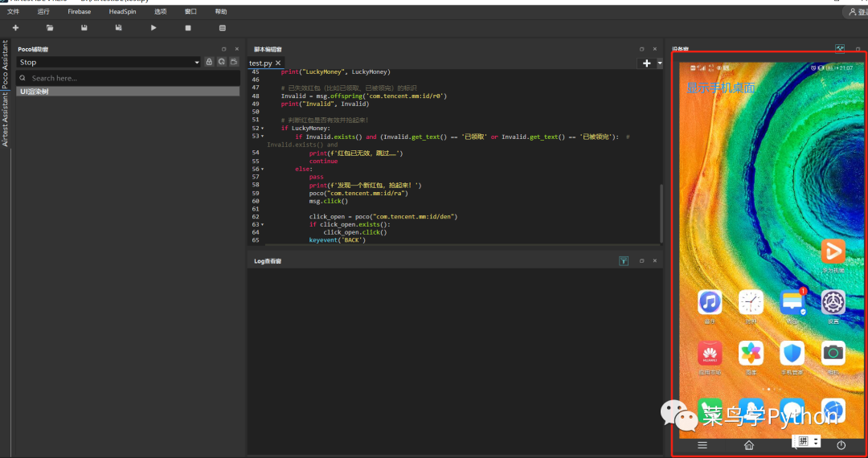Viewport: 868px width, 458px height.
Task: Click the device Power button
Action: pyautogui.click(x=841, y=445)
